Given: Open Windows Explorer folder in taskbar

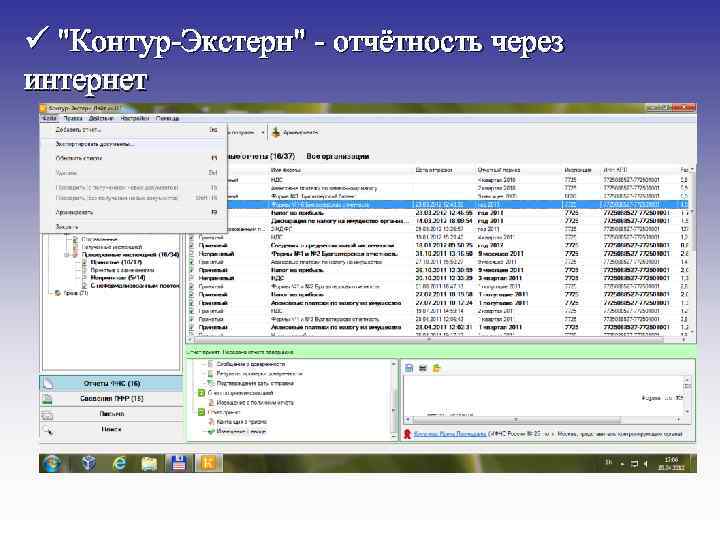Looking at the screenshot, I should click(149, 463).
